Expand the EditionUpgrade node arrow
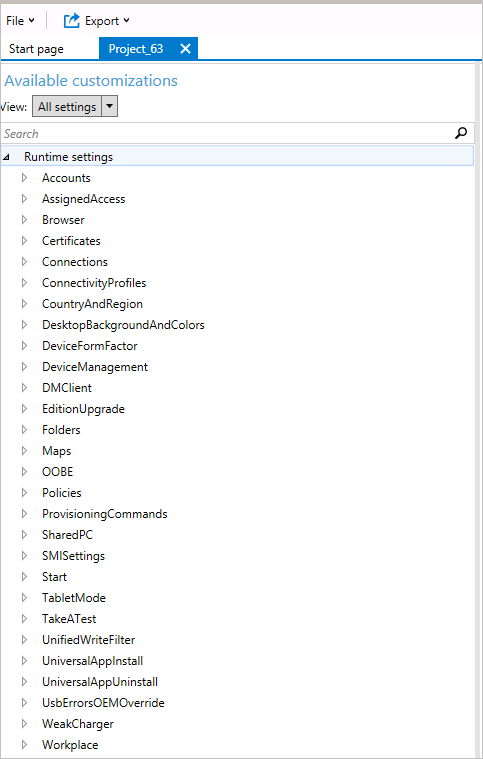 [24, 409]
